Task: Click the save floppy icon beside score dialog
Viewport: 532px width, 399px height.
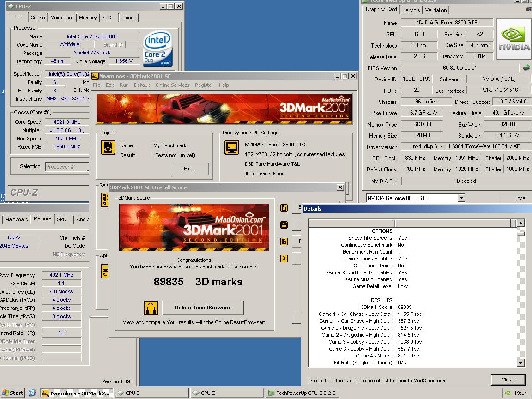Action: 284,224
